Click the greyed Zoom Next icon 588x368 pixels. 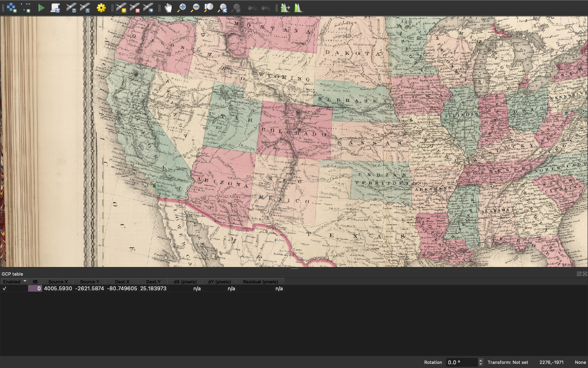coord(236,8)
